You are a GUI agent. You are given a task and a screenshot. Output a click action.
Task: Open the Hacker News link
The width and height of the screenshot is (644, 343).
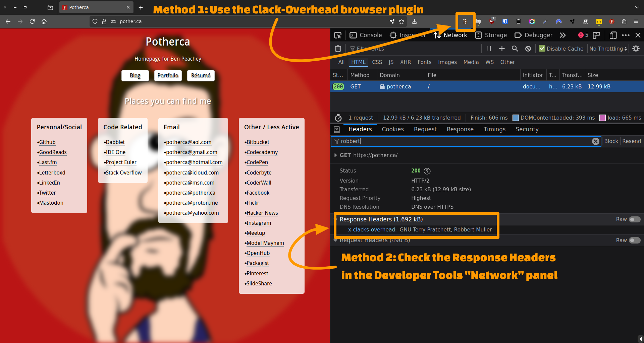(262, 213)
